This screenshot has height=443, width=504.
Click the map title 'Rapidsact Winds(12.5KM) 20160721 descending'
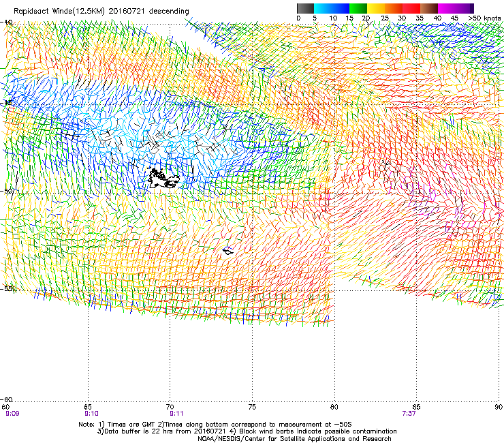point(101,11)
